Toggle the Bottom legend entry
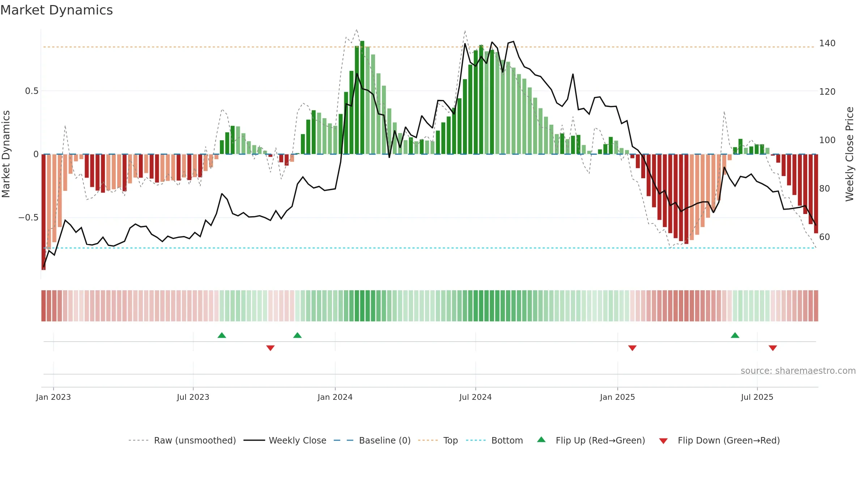The width and height of the screenshot is (868, 488). (494, 440)
